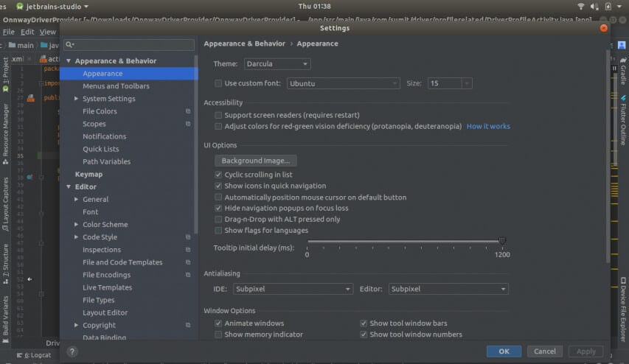Open the Wi-Fi indicator in system tray
This screenshot has height=364, width=629.
click(x=580, y=6)
